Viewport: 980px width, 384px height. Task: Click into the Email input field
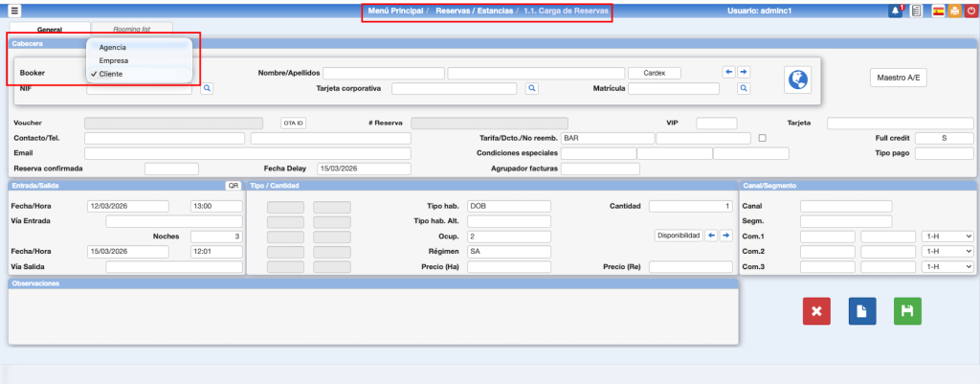point(247,153)
